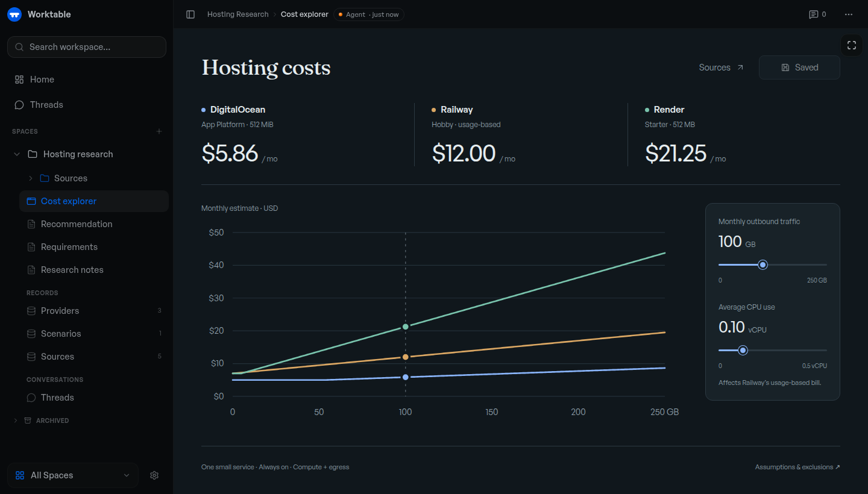Click the Saved button
Image resolution: width=868 pixels, height=494 pixels.
[799, 67]
